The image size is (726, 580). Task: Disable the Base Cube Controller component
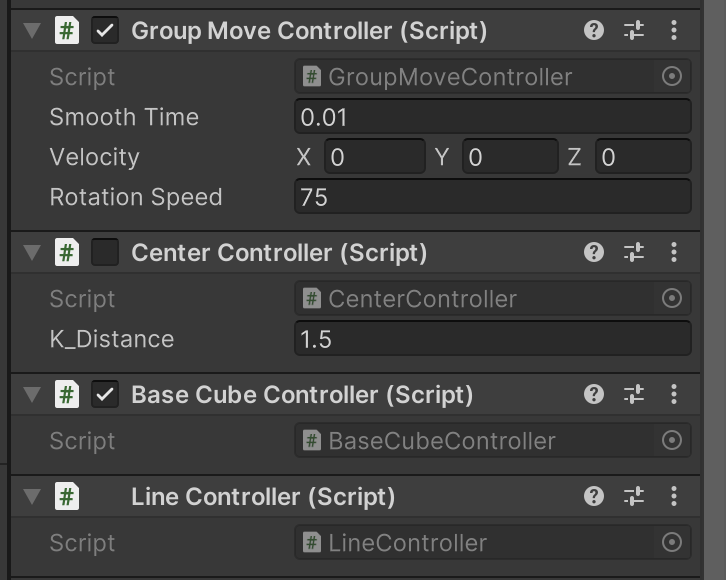coord(105,394)
